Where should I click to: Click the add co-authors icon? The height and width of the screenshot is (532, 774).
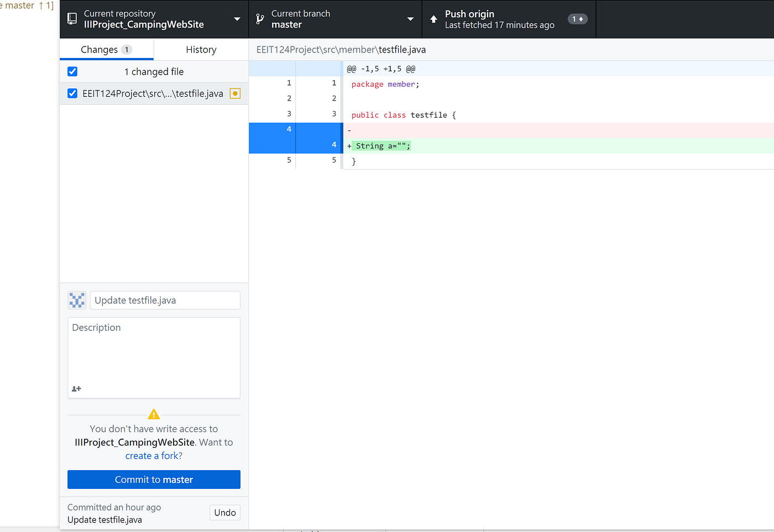click(x=76, y=389)
